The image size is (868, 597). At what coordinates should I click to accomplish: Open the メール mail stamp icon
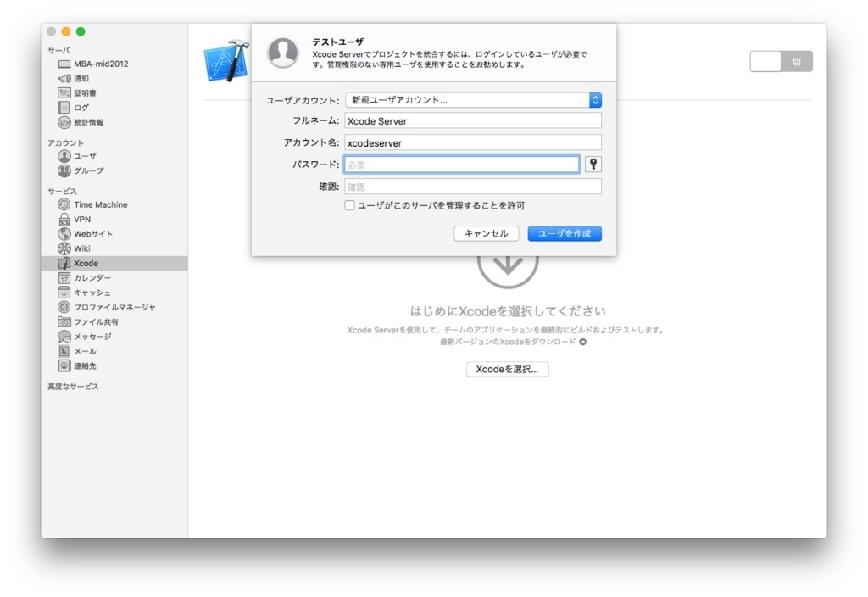click(64, 351)
